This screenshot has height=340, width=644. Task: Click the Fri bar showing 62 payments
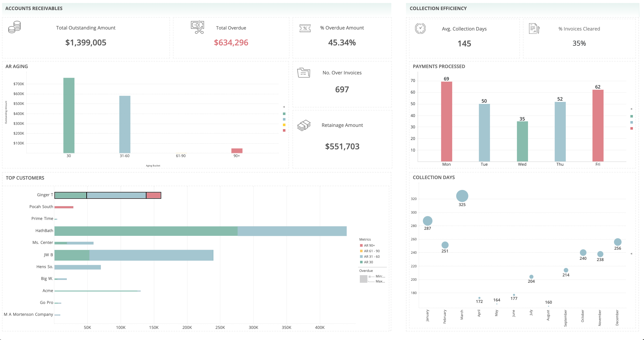pos(598,125)
